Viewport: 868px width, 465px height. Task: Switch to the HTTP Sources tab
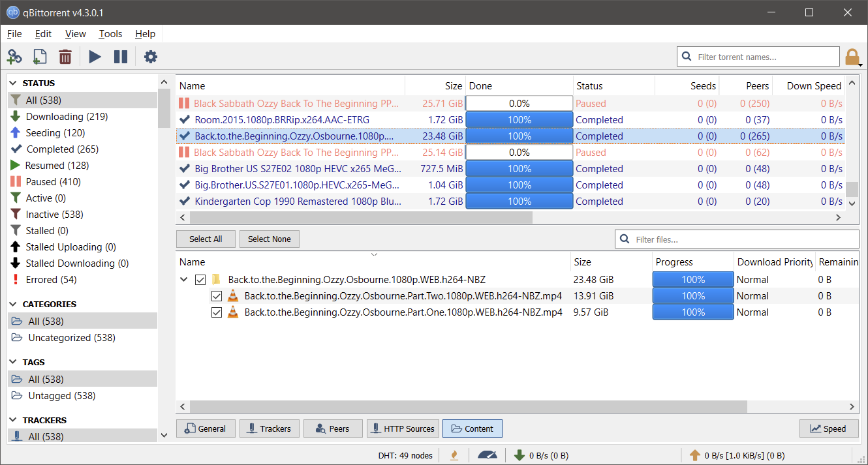402,428
